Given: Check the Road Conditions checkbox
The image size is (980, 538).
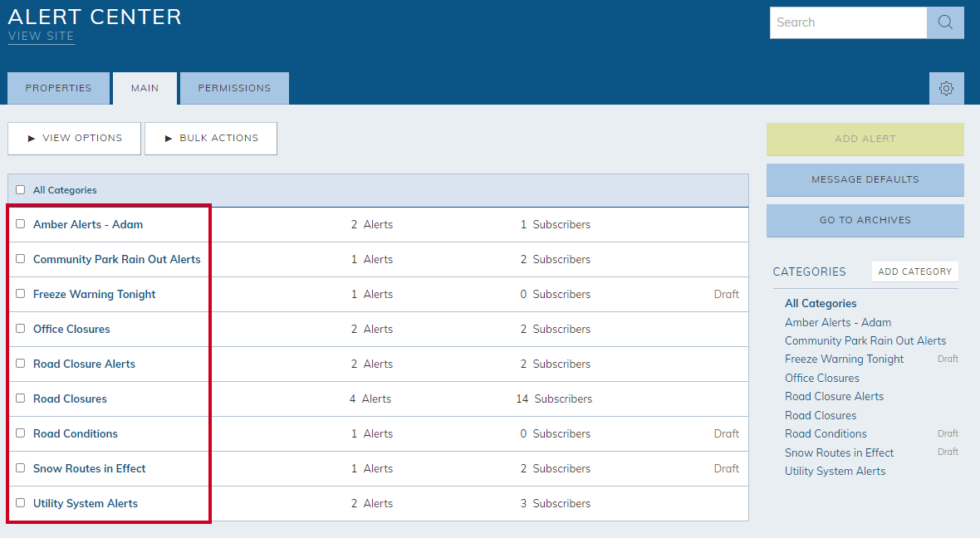Looking at the screenshot, I should [x=21, y=433].
